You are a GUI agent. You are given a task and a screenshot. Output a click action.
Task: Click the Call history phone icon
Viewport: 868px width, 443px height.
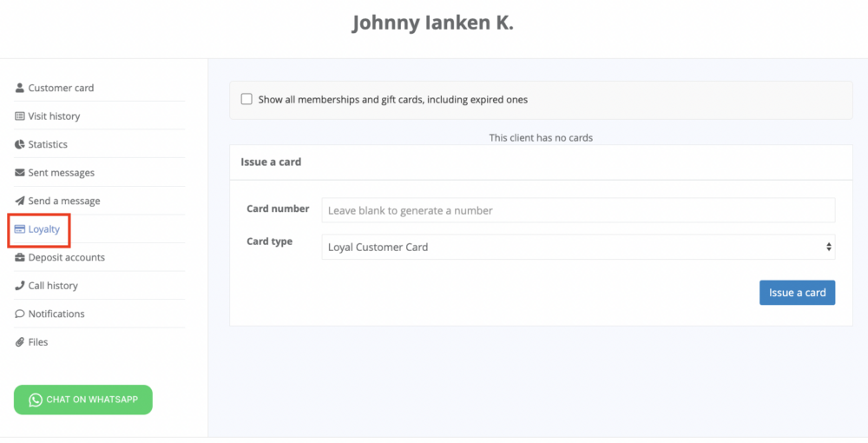[x=19, y=285]
